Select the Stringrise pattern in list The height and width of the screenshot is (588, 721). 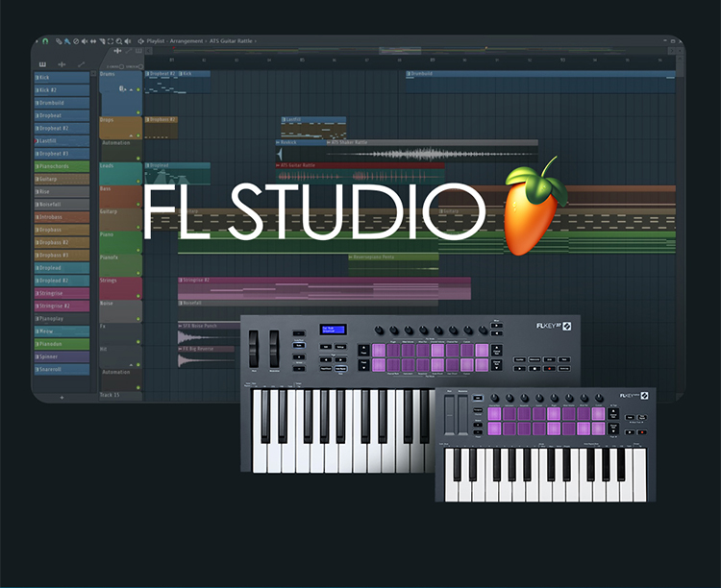(x=62, y=293)
